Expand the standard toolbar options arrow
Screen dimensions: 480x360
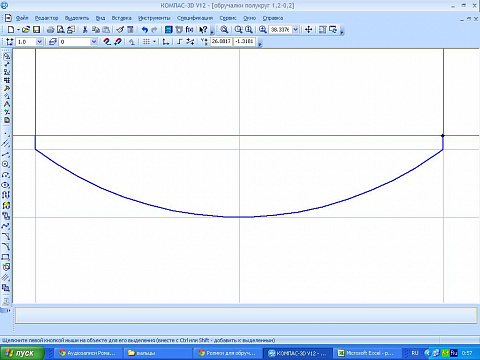(x=212, y=32)
